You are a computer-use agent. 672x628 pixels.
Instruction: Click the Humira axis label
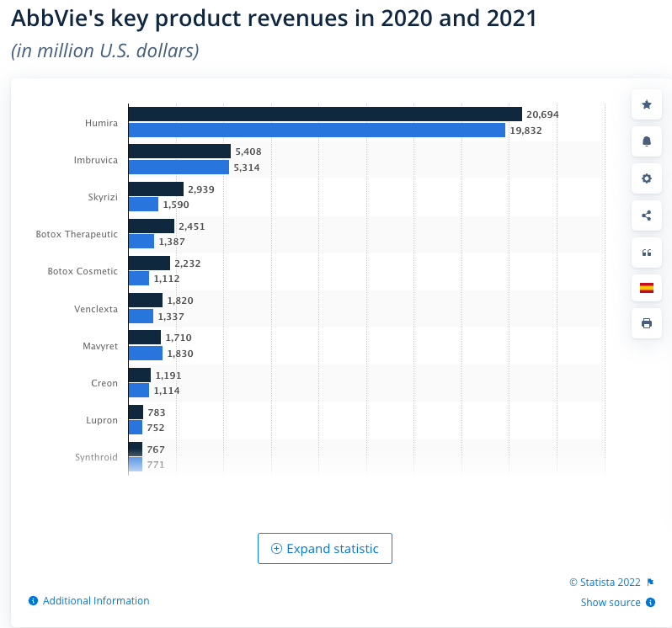pyautogui.click(x=101, y=123)
